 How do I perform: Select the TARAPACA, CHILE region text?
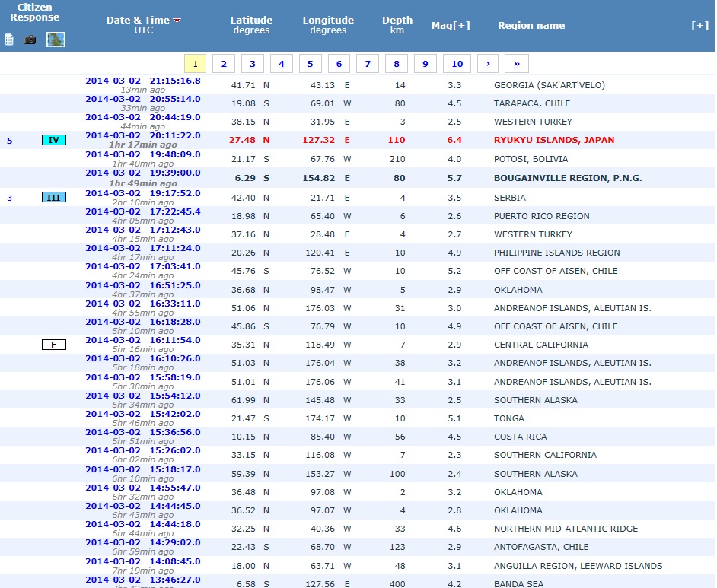pos(532,103)
